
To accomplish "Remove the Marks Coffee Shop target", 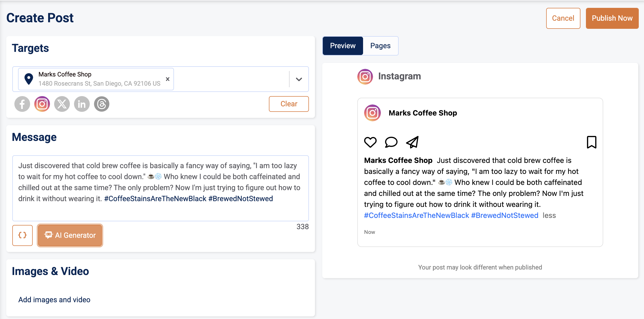I will coord(167,79).
